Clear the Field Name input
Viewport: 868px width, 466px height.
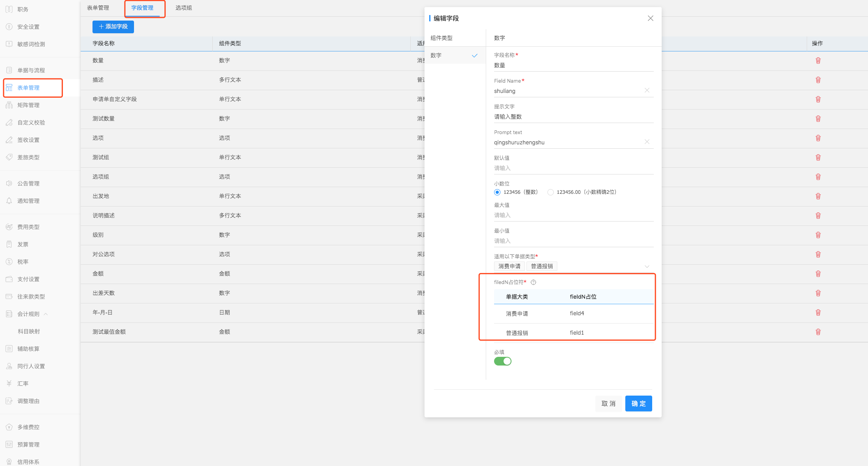647,91
